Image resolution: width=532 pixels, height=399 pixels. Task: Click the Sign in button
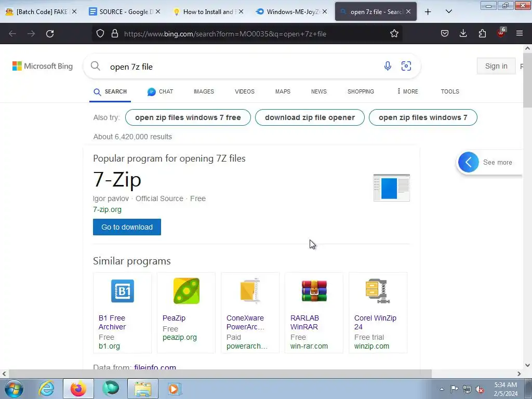pyautogui.click(x=496, y=66)
